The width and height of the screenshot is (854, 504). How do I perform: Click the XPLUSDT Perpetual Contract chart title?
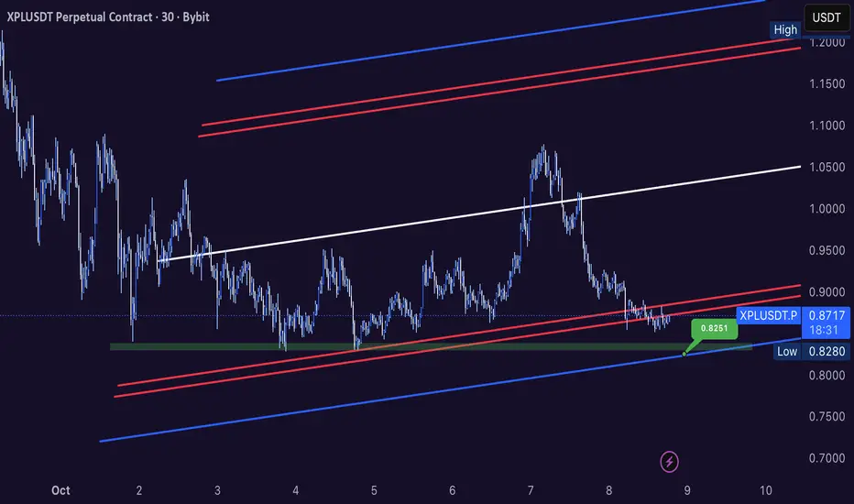pos(108,16)
